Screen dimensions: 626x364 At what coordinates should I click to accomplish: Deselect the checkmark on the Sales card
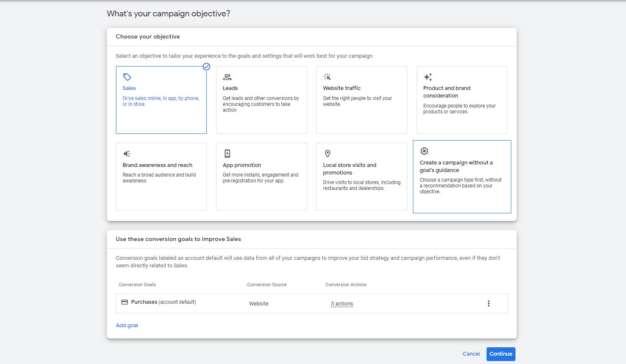[206, 66]
